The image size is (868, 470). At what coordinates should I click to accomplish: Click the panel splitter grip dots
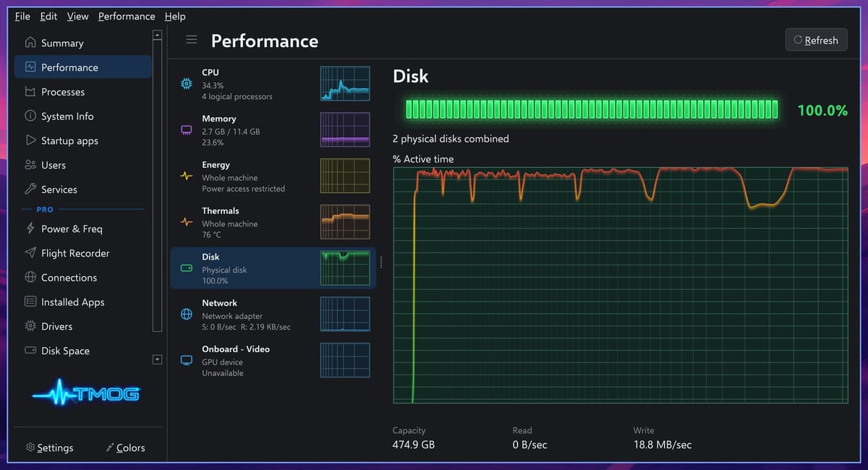pyautogui.click(x=380, y=263)
